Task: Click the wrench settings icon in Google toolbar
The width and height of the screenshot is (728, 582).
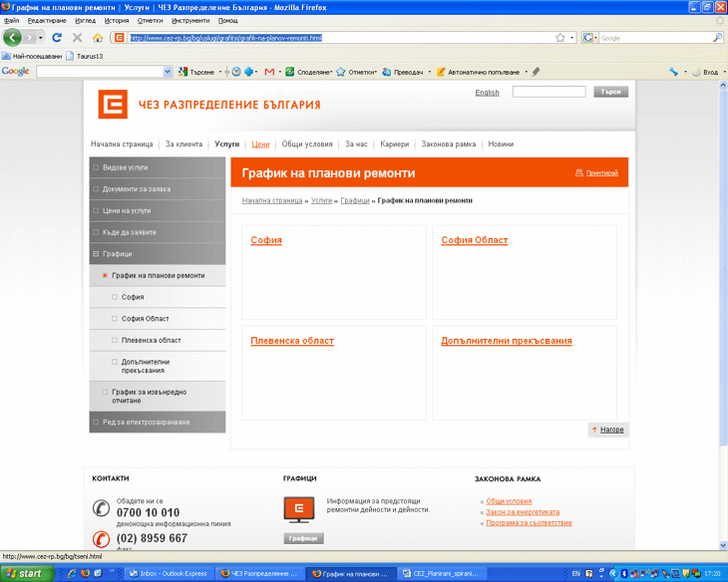Action: (674, 72)
